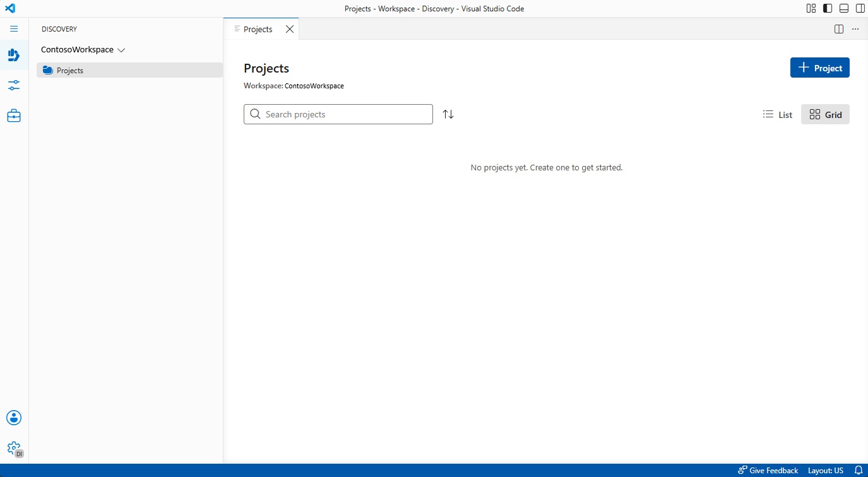Expand the ContosoWorkspace workspace dropdown

point(83,50)
